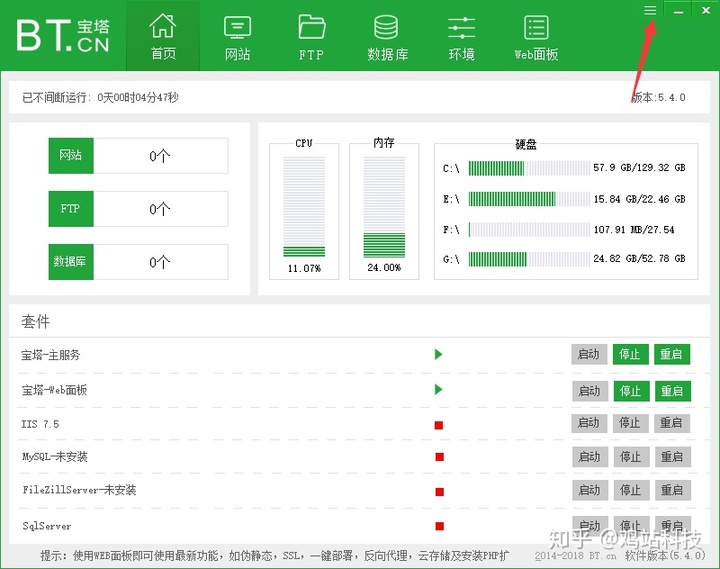Stop the MySQL-未安装 service
Viewport: 720px width, 569px height.
coord(631,457)
